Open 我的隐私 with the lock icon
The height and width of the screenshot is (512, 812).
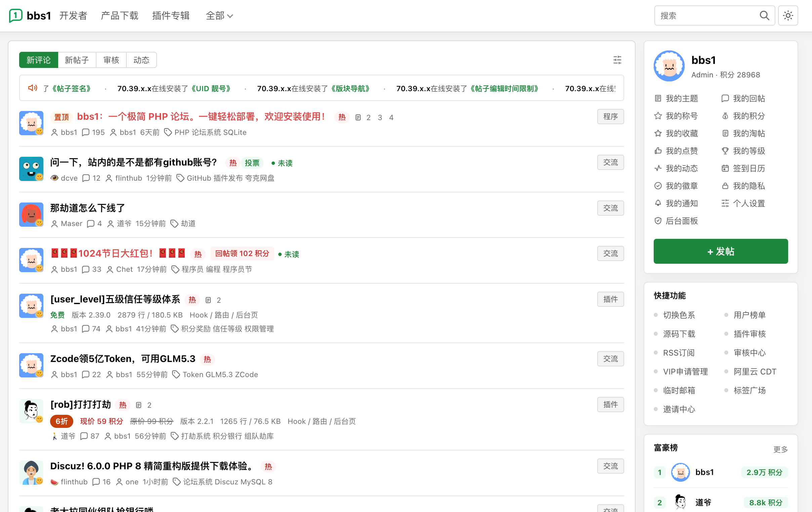coord(743,186)
